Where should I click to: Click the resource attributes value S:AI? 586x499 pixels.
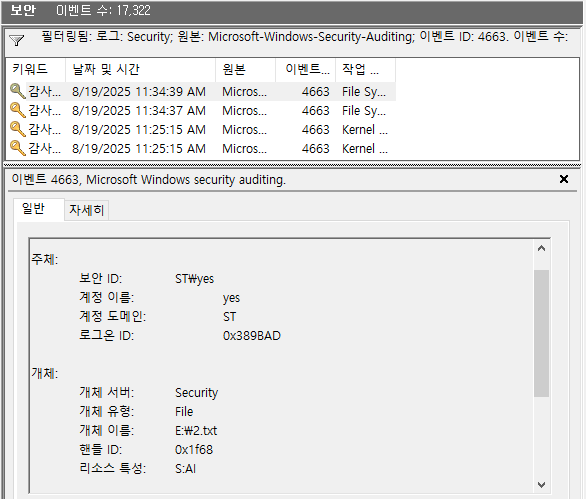pyautogui.click(x=185, y=468)
